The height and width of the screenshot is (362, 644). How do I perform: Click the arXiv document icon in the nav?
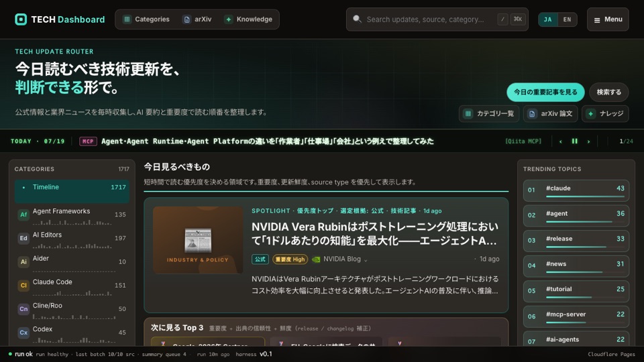tap(187, 19)
